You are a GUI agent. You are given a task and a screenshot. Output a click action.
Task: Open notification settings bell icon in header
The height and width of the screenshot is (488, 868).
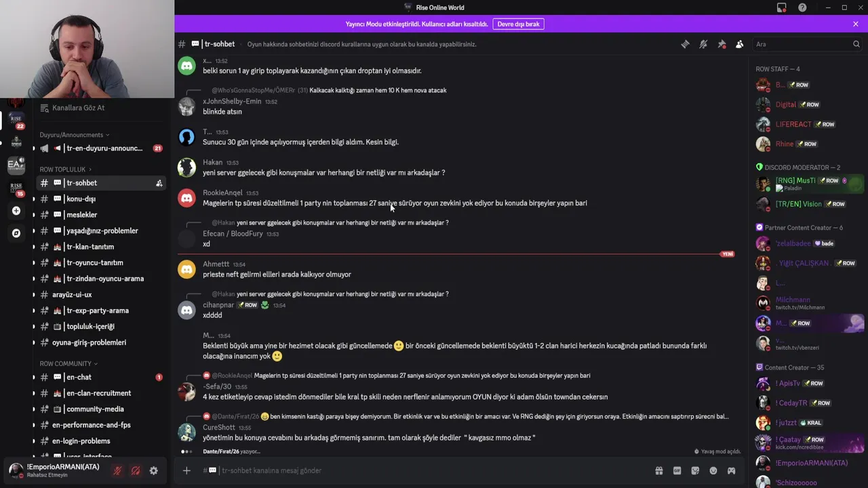point(703,44)
